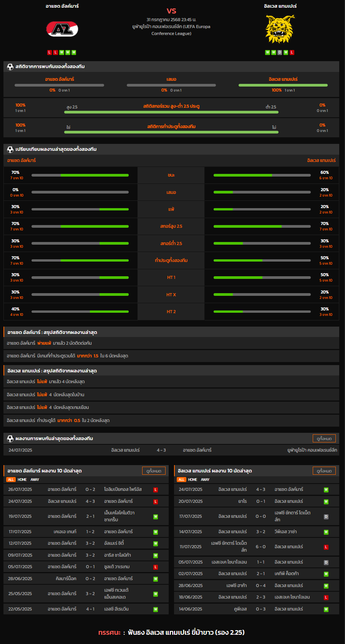Click Ilves 60% win progress bar
This screenshot has height=644, width=345.
coord(262,175)
